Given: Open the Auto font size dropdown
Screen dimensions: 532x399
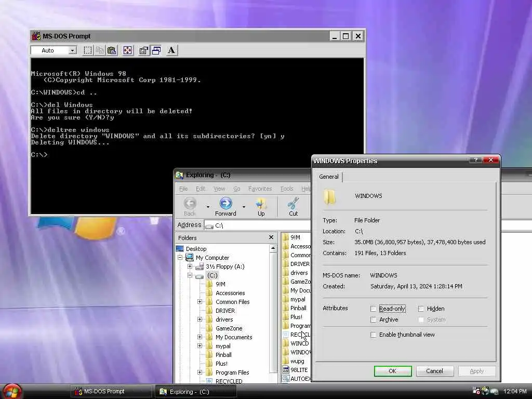Looking at the screenshot, I should point(72,50).
